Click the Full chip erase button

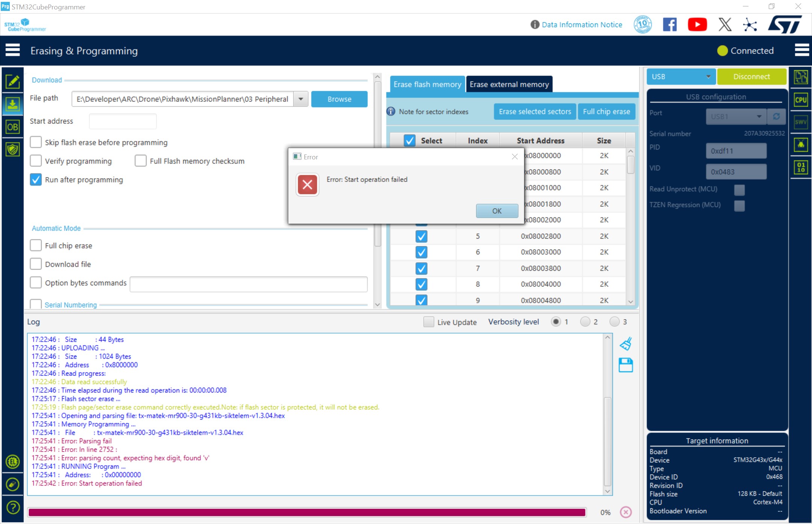point(606,112)
